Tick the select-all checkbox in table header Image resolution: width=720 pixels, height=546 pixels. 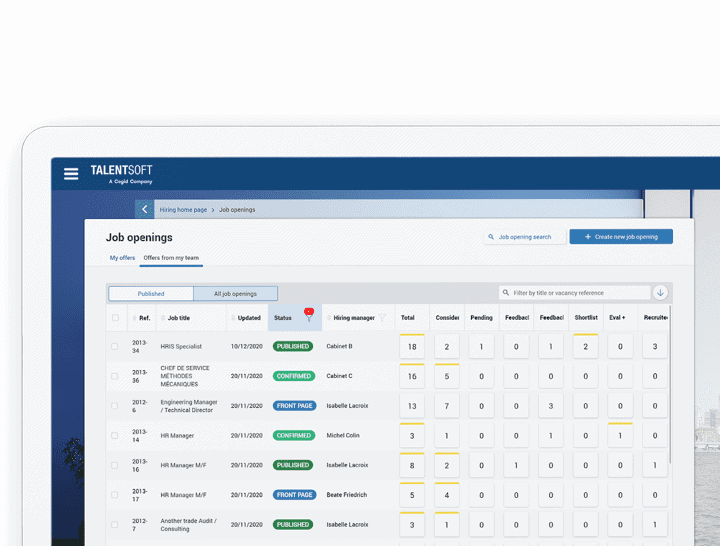[x=115, y=318]
